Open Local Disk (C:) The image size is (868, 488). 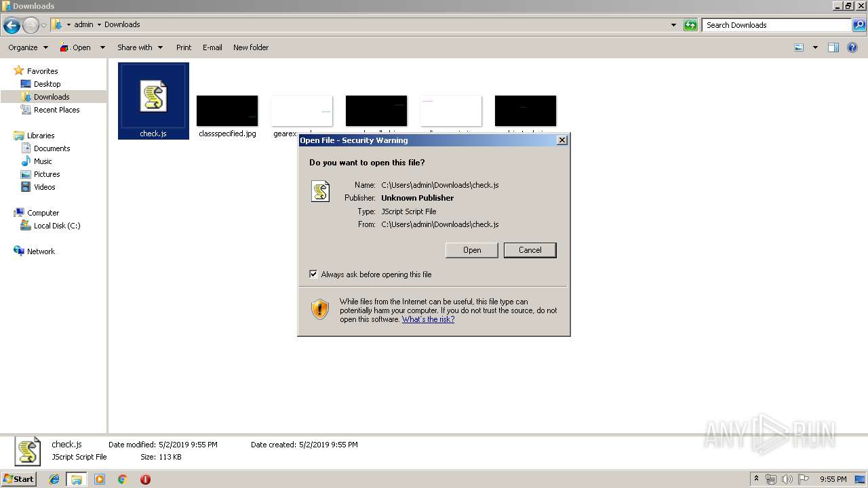click(x=57, y=226)
